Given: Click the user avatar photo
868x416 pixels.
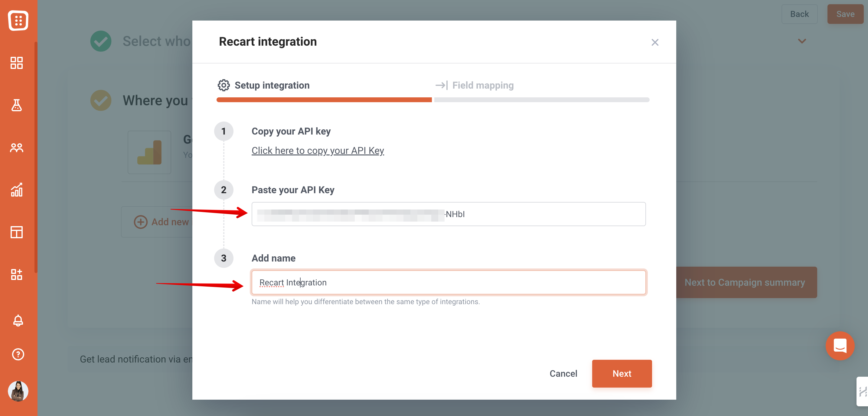Looking at the screenshot, I should (x=18, y=391).
